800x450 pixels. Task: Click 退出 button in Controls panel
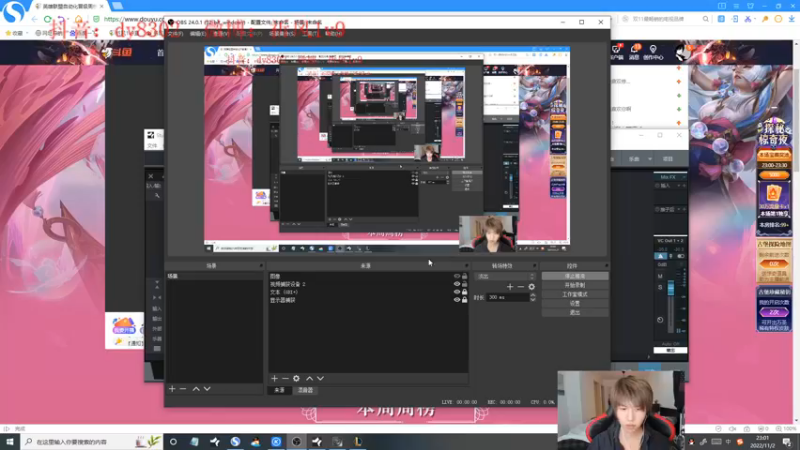tap(575, 312)
